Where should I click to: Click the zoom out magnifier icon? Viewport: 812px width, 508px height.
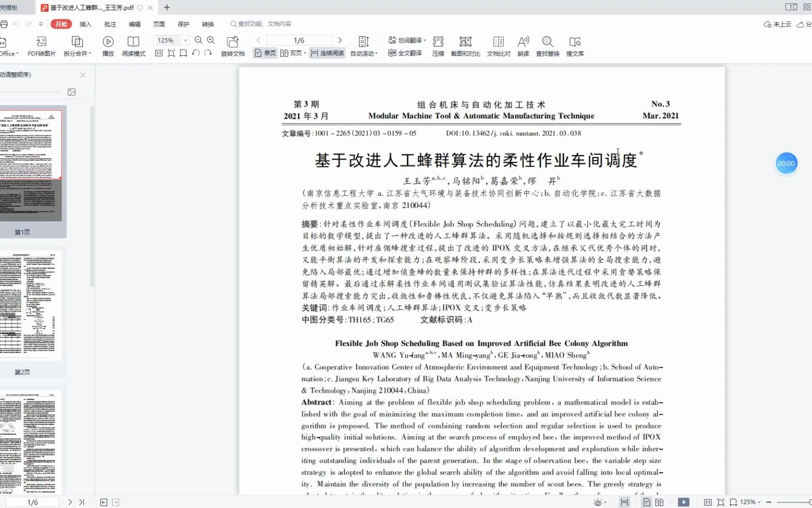pos(199,40)
